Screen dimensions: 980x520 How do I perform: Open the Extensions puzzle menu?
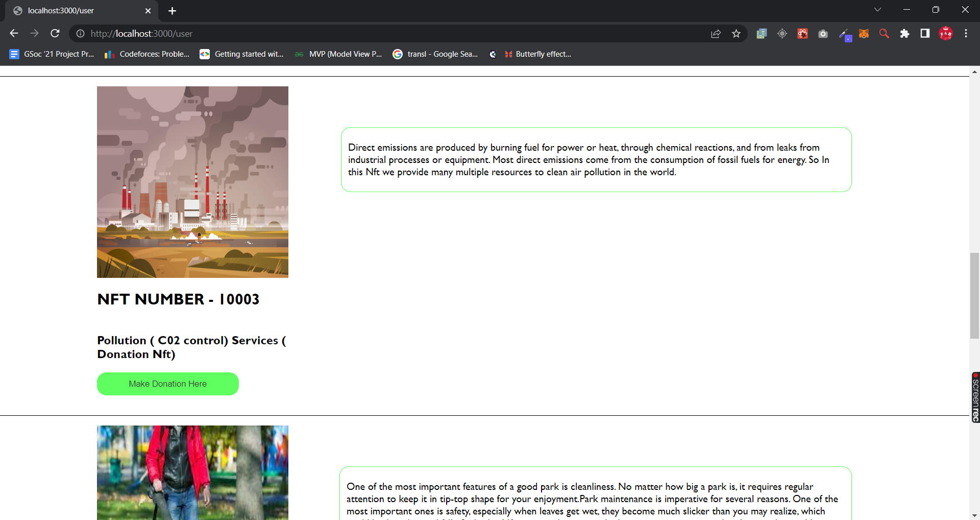[904, 34]
